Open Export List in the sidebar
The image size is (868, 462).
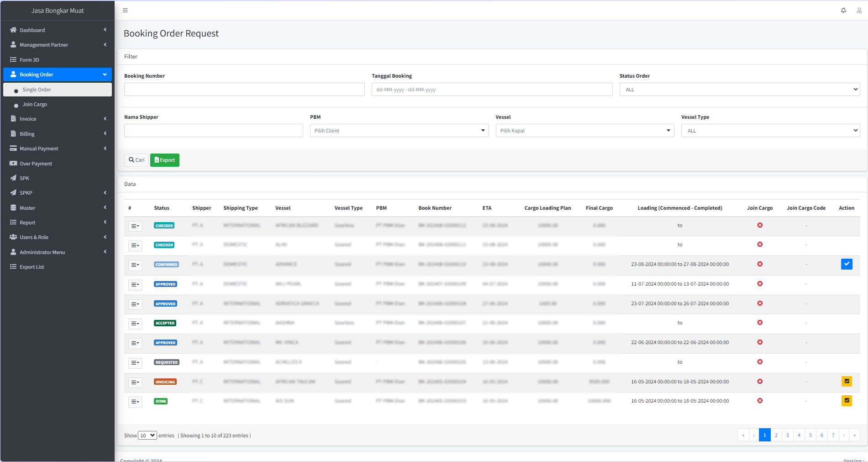coord(32,266)
